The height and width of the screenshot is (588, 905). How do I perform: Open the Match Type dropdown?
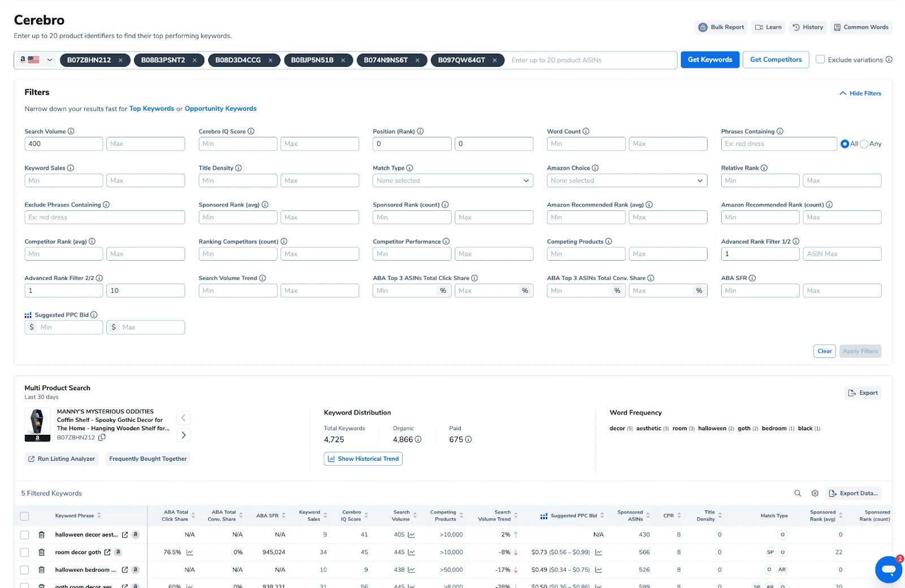coord(453,180)
